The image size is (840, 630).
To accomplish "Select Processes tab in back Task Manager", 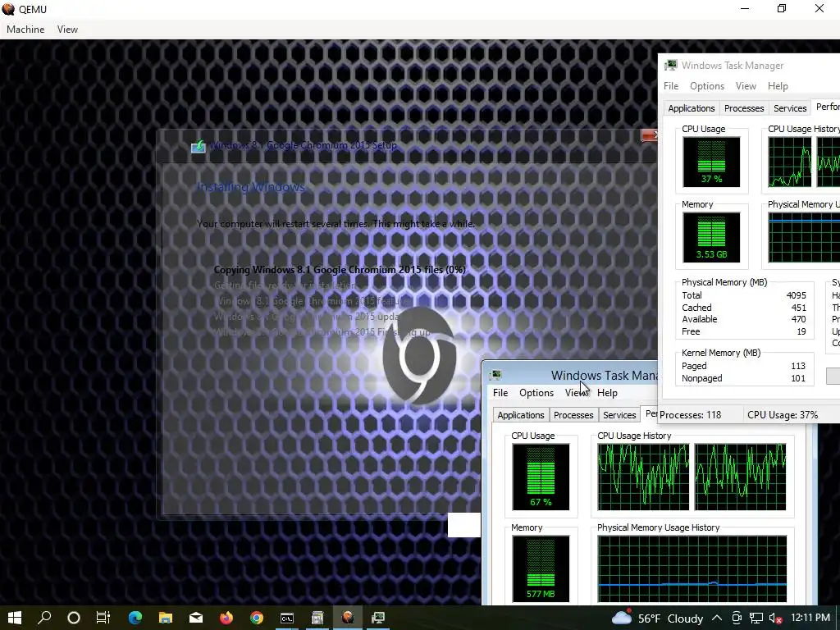I will point(744,108).
